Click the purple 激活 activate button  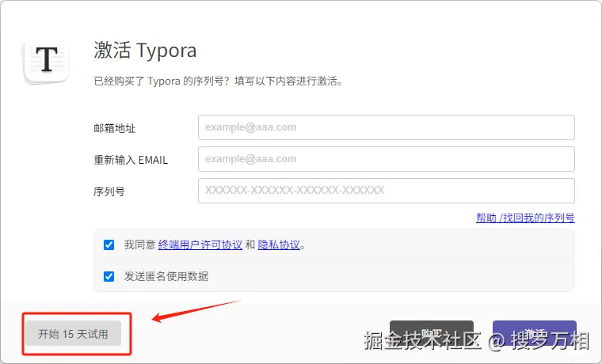coord(535,333)
